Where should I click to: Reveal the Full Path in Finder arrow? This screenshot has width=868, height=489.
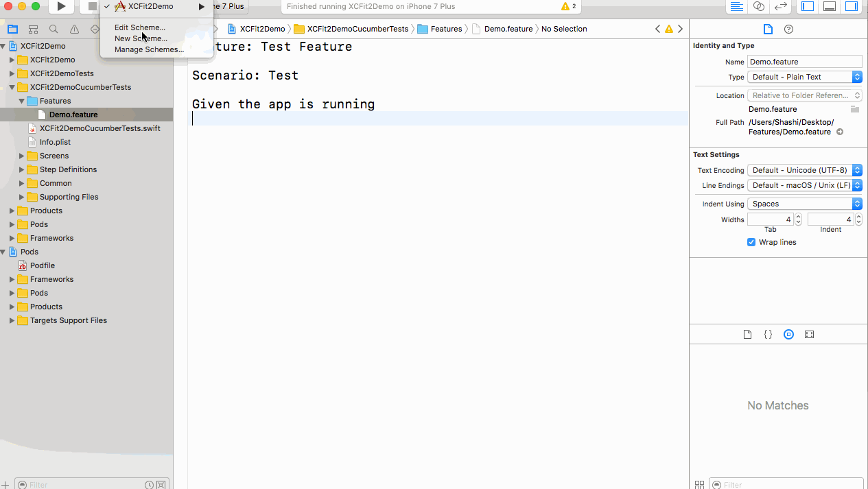coord(839,132)
